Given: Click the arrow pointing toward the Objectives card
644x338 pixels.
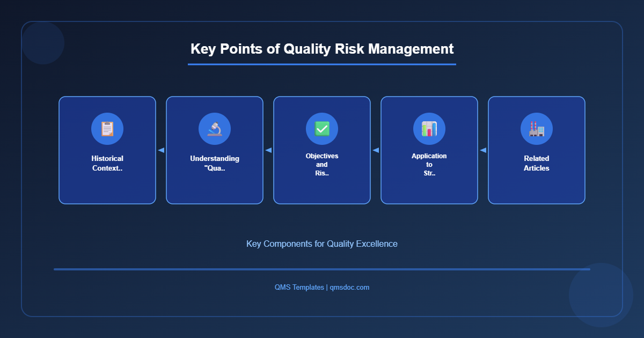Looking at the screenshot, I should point(376,150).
